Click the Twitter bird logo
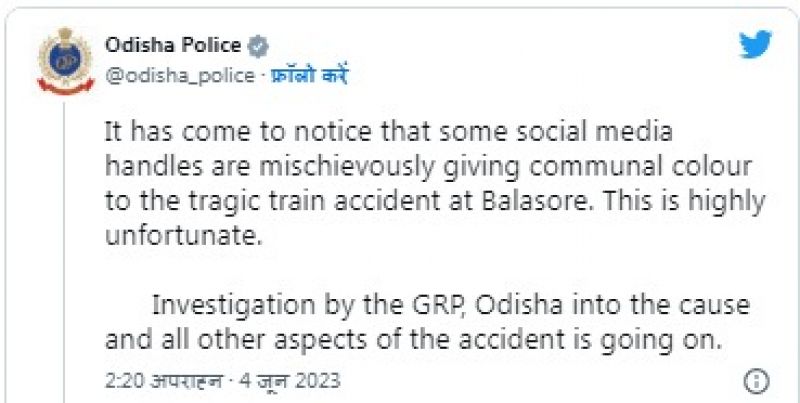This screenshot has height=403, width=800. coord(755,45)
